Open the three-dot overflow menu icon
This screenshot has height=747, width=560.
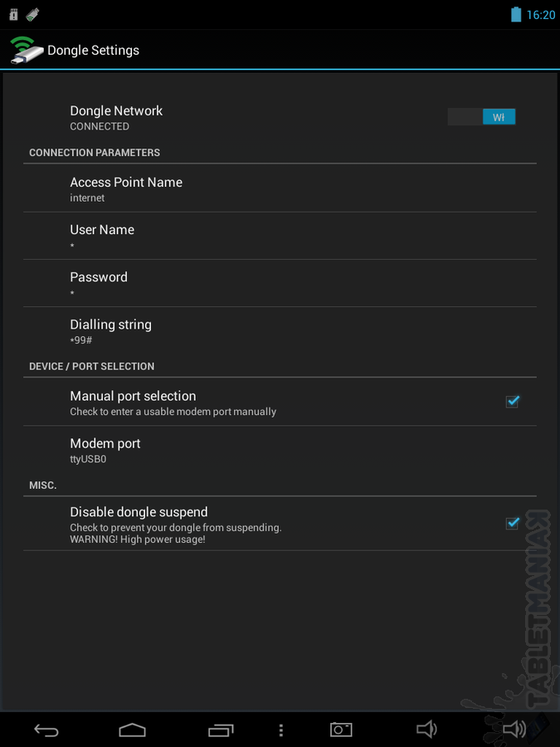point(281,730)
